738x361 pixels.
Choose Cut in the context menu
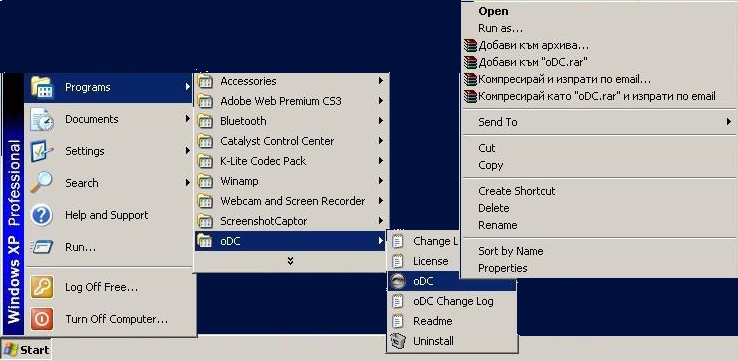[x=487, y=148]
